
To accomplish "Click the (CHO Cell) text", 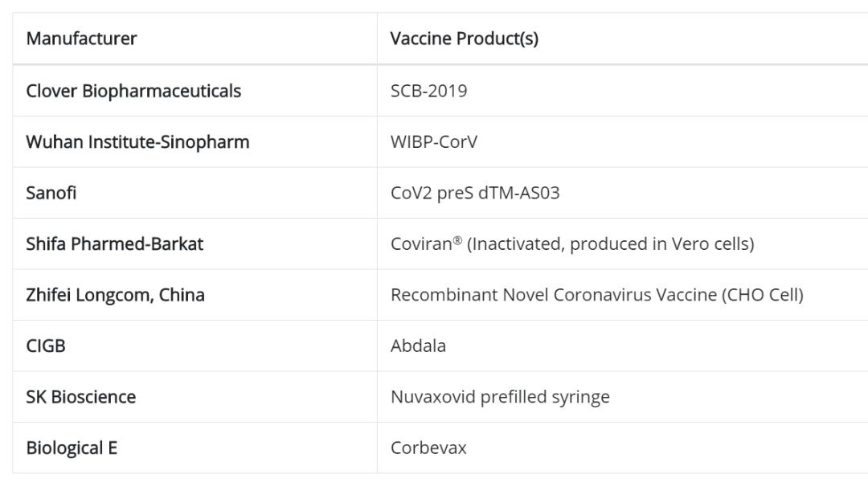I will (x=763, y=295).
